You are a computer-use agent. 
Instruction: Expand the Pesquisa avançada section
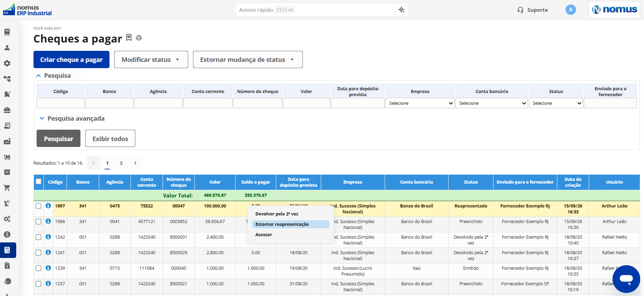click(x=72, y=119)
